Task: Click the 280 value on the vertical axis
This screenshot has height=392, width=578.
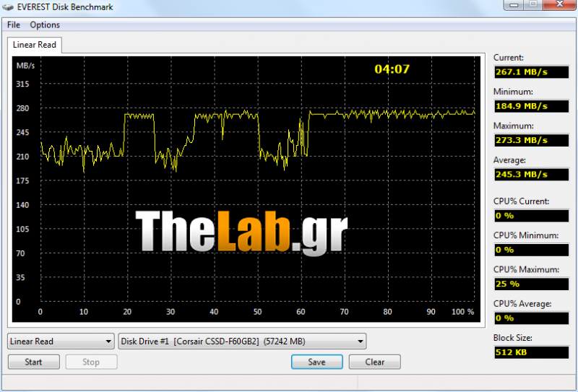Action: 22,108
